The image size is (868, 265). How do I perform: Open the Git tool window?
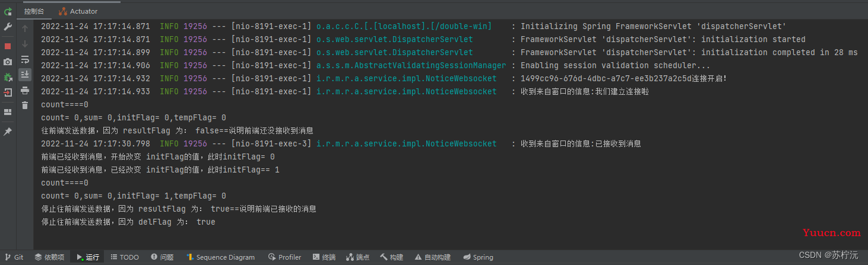(14, 257)
